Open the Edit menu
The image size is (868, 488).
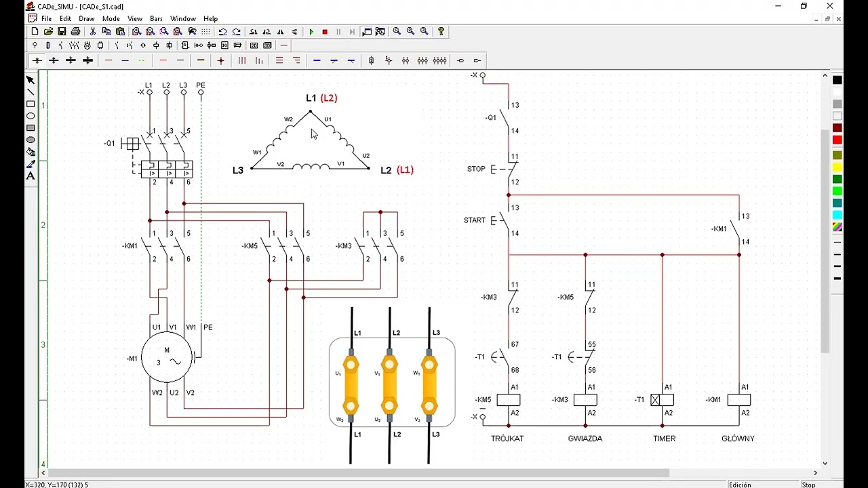(65, 19)
